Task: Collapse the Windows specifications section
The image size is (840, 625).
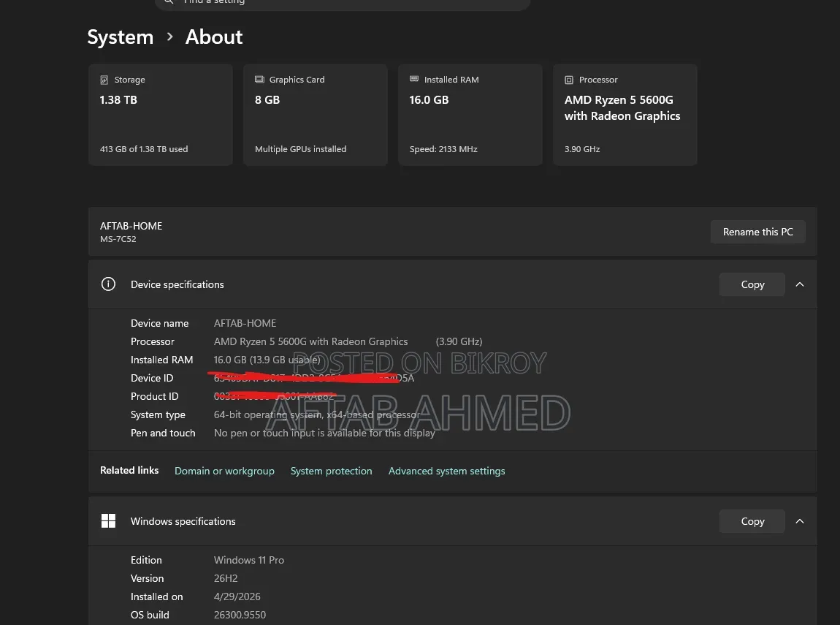Action: [800, 521]
